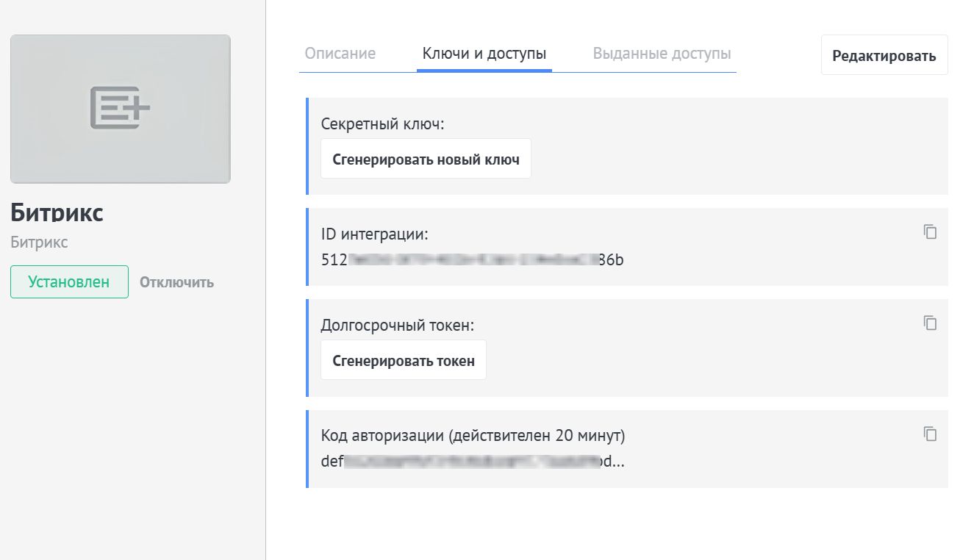The height and width of the screenshot is (560, 974).
Task: Switch to the Описание tab
Action: point(340,53)
